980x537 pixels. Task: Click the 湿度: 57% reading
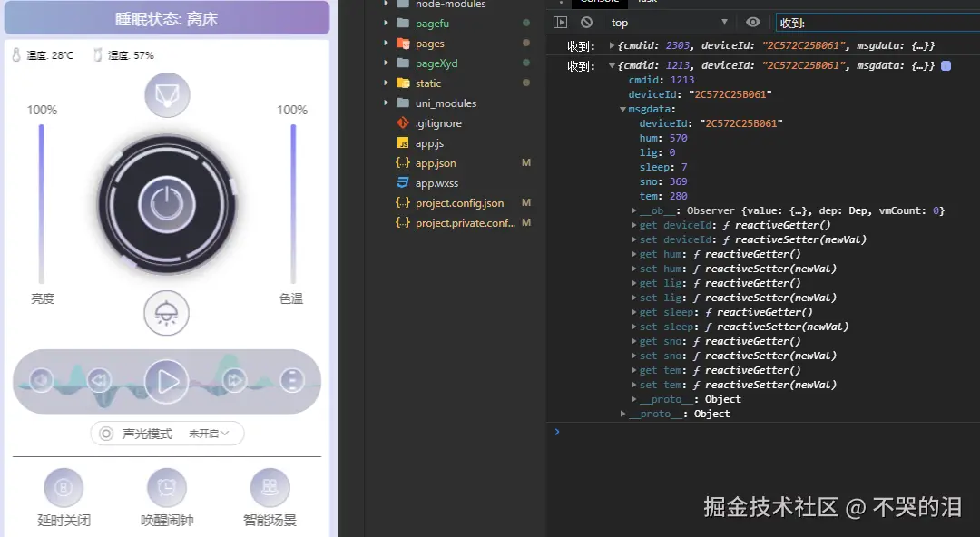(131, 55)
